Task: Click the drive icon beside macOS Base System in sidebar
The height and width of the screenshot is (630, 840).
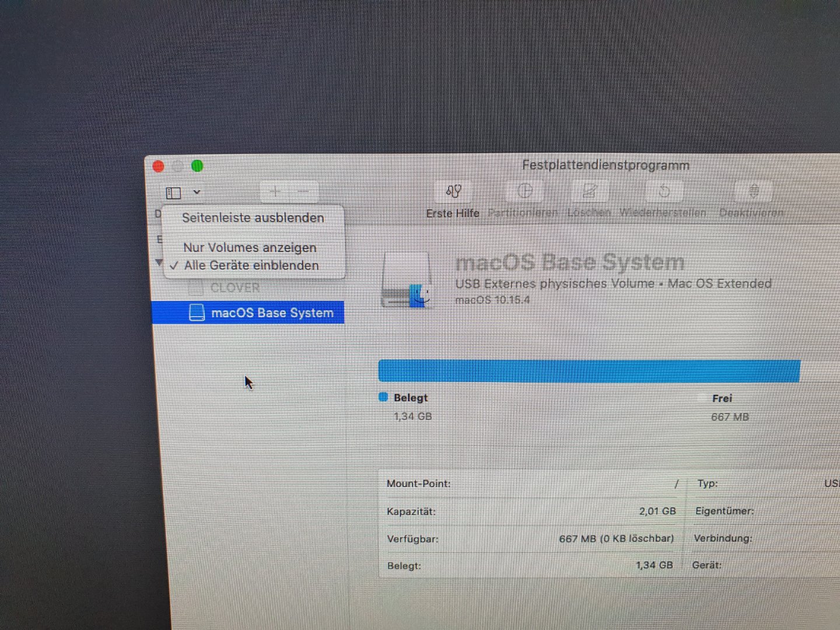Action: pos(197,313)
